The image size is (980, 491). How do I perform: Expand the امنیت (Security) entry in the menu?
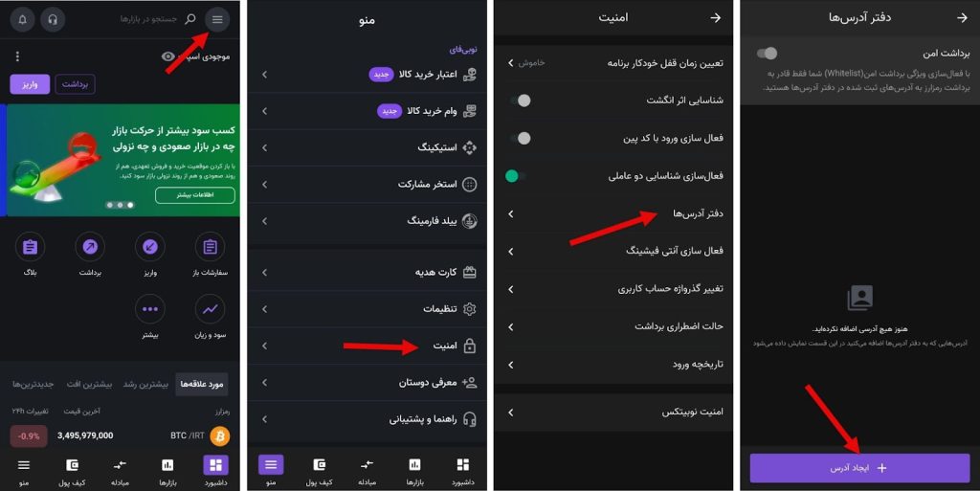pos(367,346)
